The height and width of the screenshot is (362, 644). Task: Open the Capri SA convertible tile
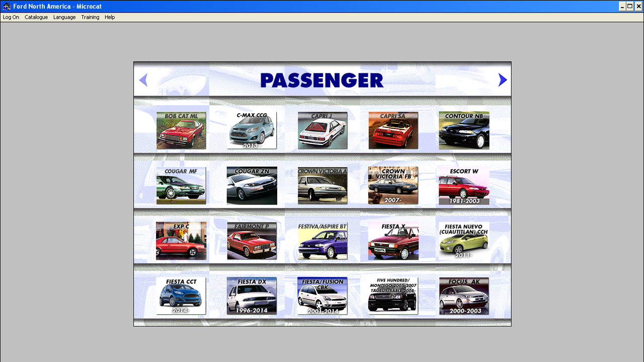(393, 130)
